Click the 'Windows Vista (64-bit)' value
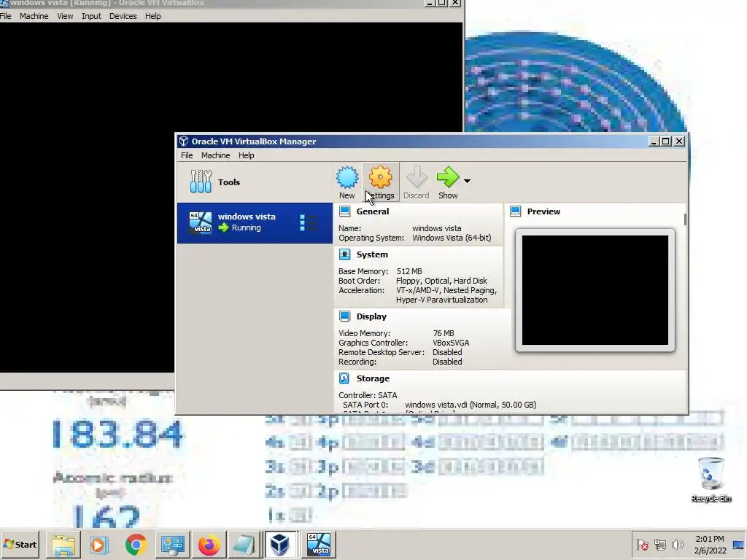747x560 pixels. point(452,238)
